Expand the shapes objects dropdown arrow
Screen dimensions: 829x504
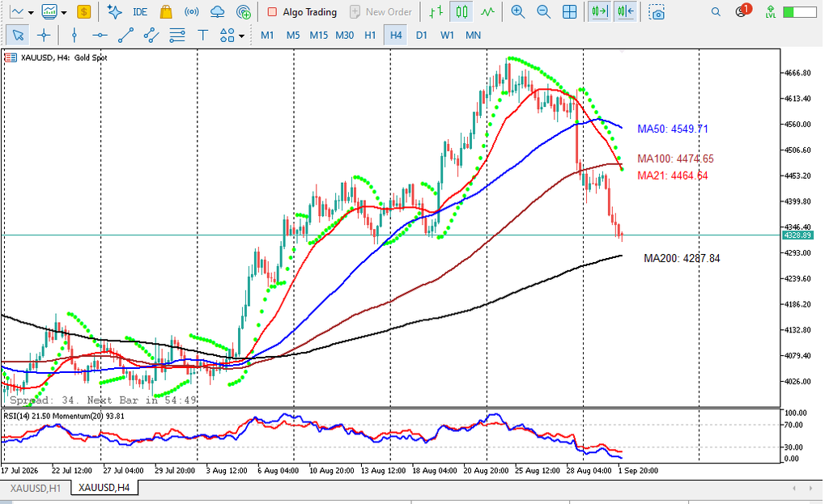coord(241,36)
